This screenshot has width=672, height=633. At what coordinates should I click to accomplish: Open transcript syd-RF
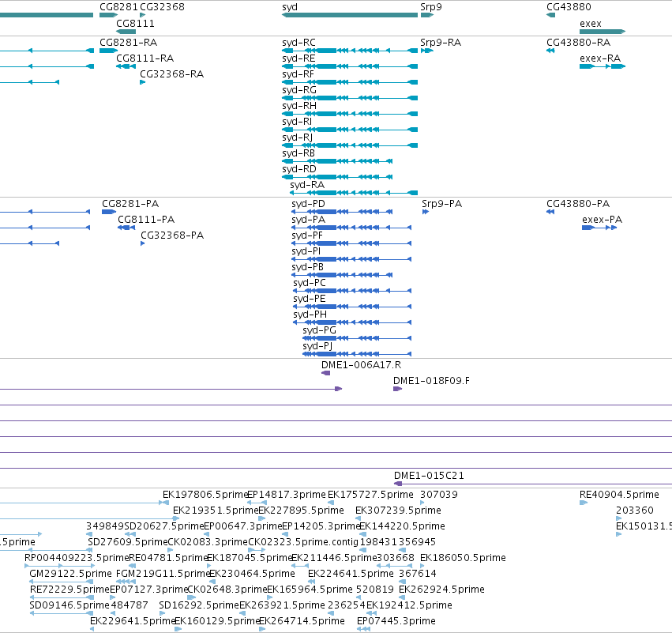(298, 74)
